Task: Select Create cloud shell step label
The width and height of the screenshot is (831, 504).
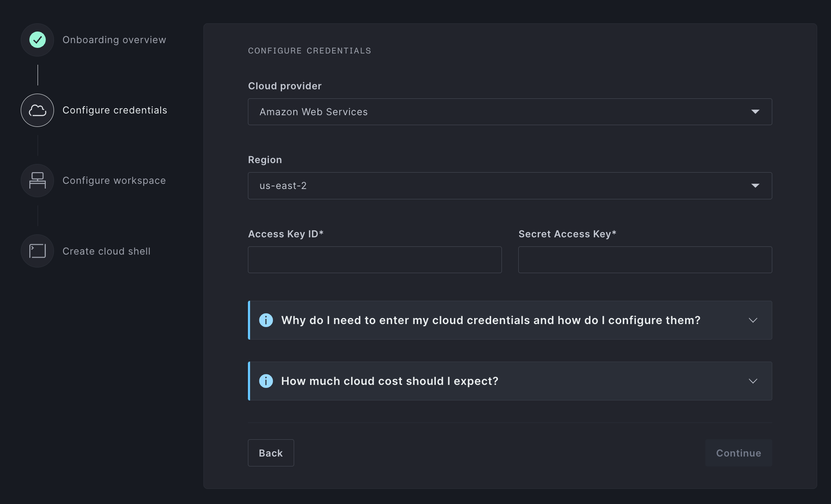Action: (106, 251)
